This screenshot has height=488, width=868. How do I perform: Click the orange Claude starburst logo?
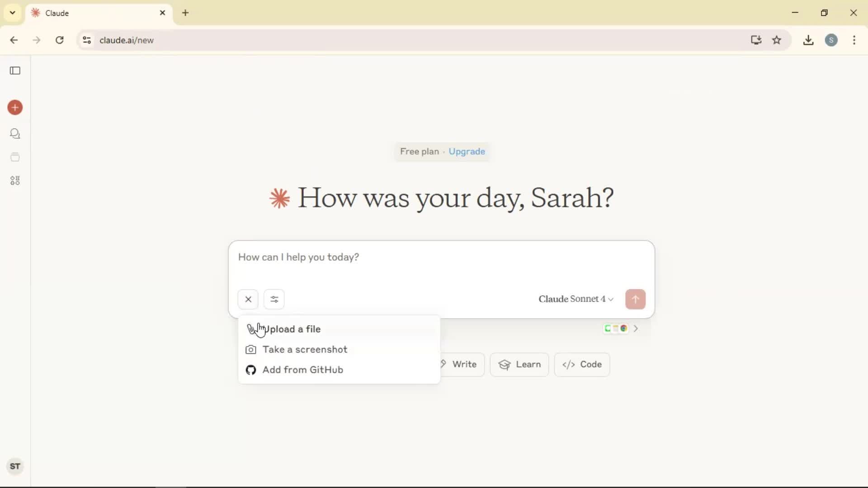[x=279, y=198]
